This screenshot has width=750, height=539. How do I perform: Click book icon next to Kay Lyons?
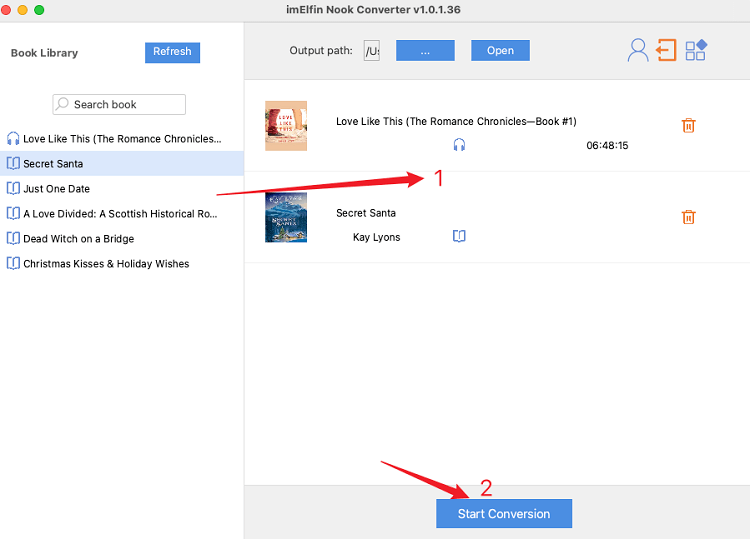coord(459,236)
